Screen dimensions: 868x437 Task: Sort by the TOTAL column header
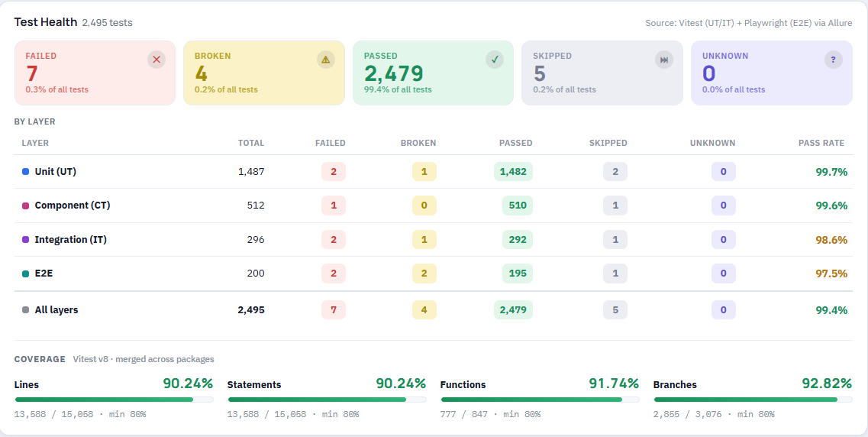(250, 143)
